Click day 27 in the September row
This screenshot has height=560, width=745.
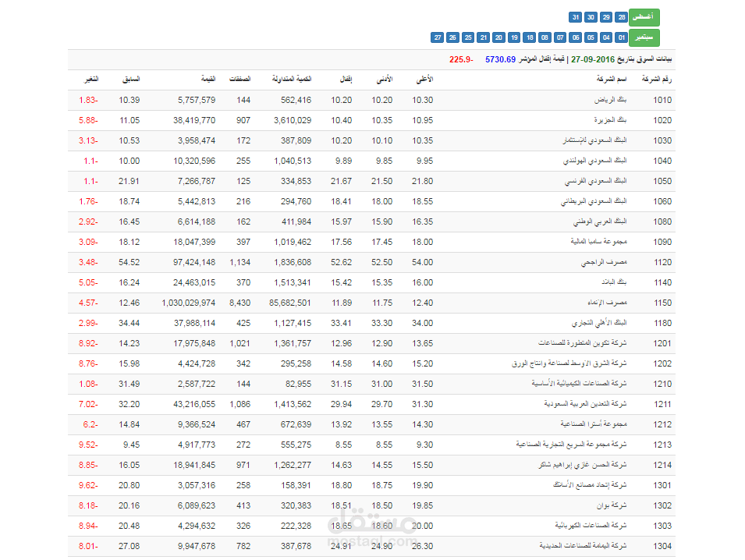(437, 37)
